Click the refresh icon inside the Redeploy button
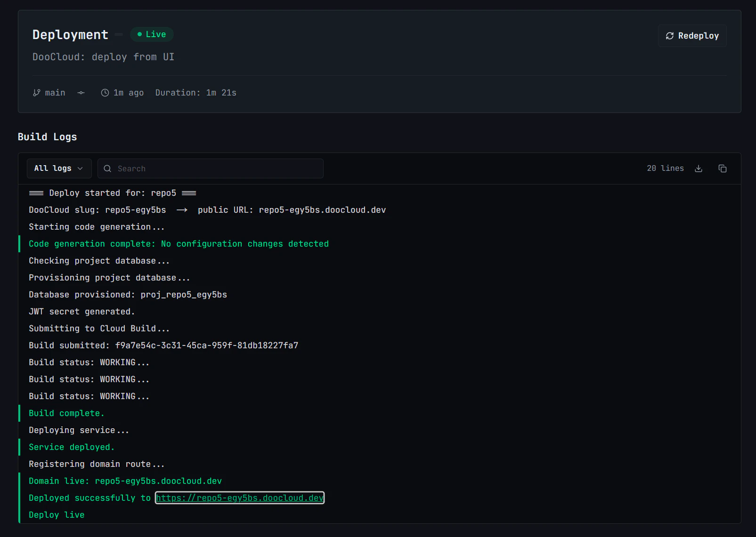Image resolution: width=756 pixels, height=537 pixels. [669, 35]
